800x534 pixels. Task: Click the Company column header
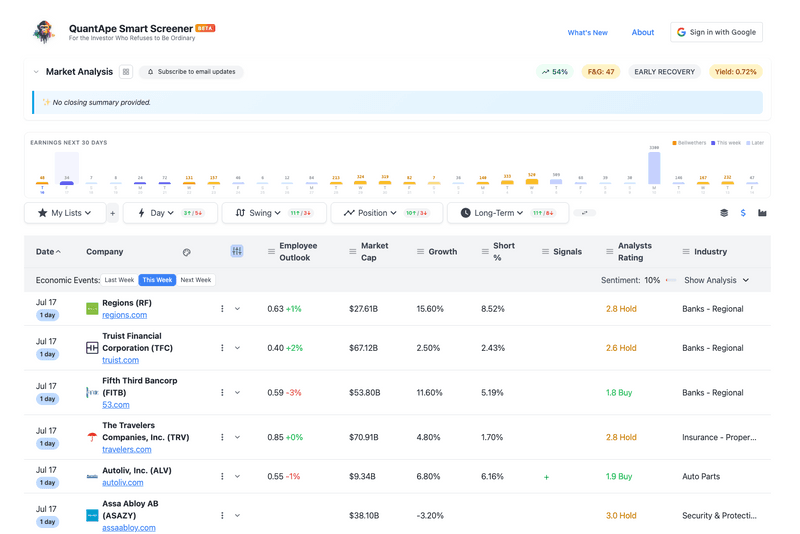pos(105,251)
